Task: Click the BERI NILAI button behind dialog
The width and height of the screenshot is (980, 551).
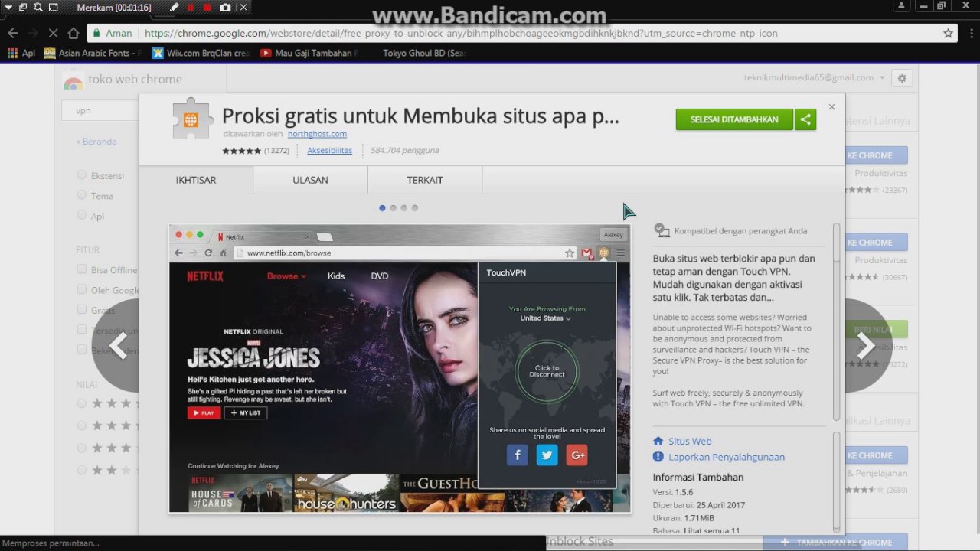Action: click(x=877, y=330)
